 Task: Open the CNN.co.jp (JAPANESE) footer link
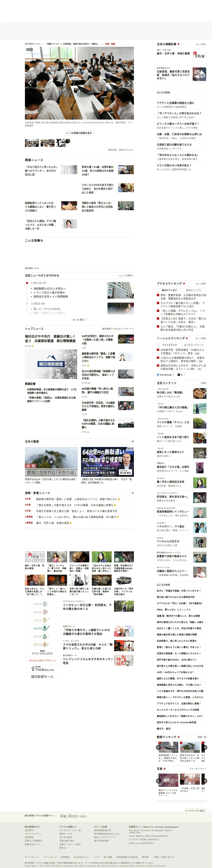click(x=141, y=843)
